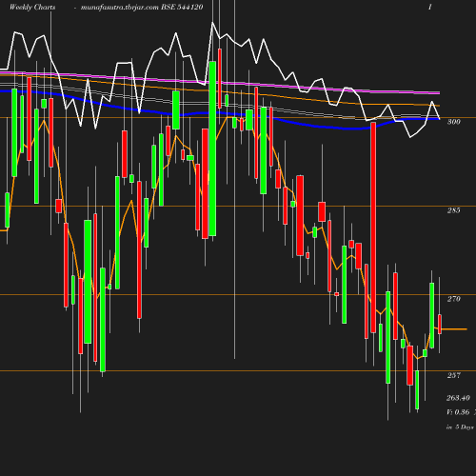Click the 270 price axis label

click(x=453, y=299)
